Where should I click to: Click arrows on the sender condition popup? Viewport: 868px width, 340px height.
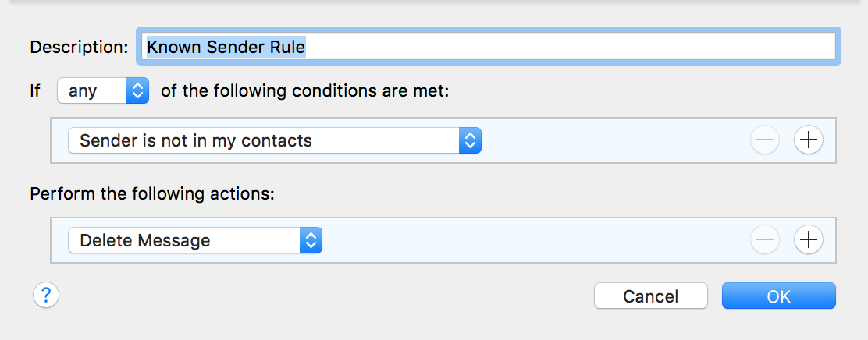(x=470, y=140)
